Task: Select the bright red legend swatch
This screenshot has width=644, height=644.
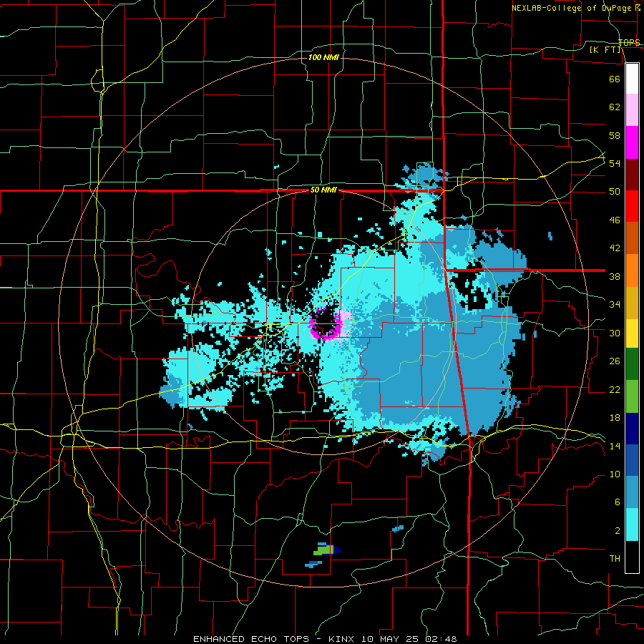Action: tap(632, 206)
